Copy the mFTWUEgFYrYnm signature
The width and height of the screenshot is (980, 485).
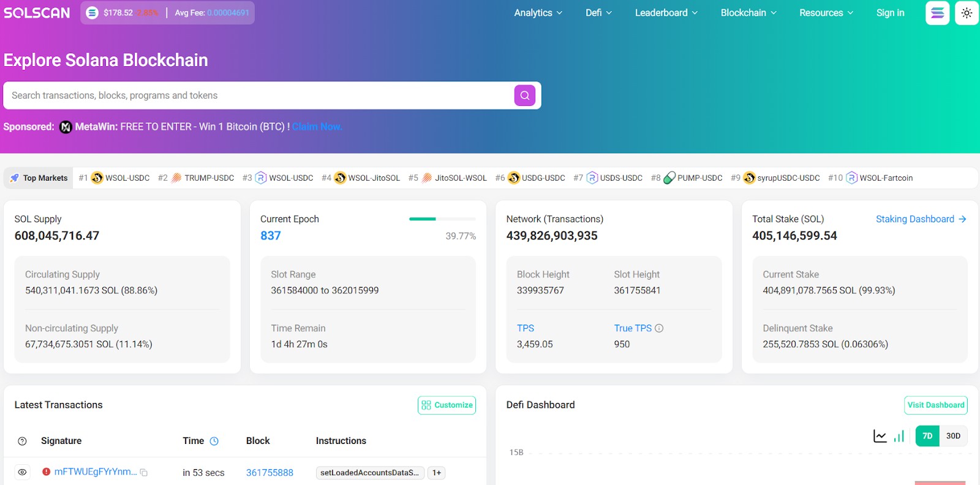click(144, 472)
